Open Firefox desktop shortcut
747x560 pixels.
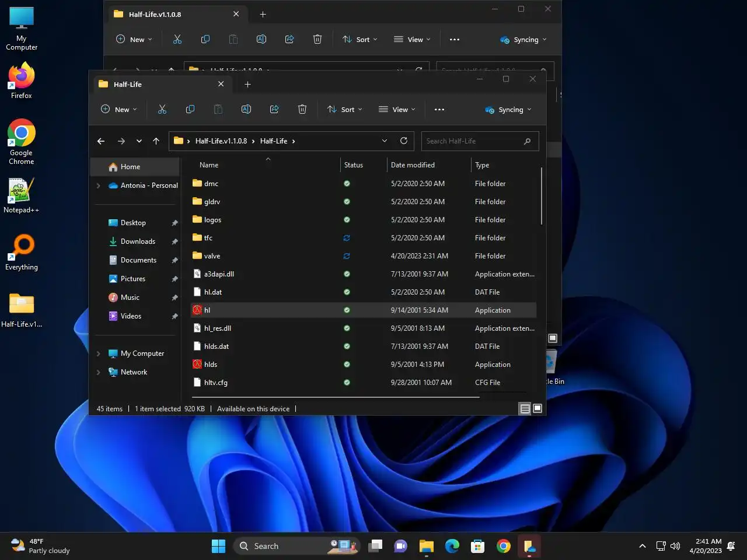pos(22,82)
